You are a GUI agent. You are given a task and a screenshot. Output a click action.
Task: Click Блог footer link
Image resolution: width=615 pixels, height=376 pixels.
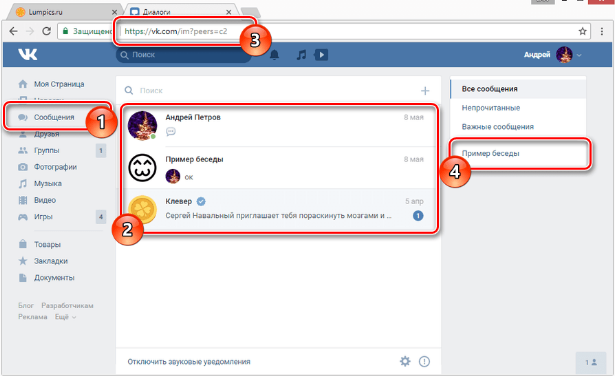point(26,305)
